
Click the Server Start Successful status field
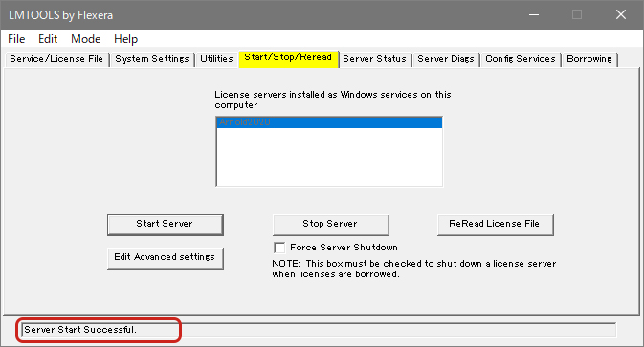319,330
